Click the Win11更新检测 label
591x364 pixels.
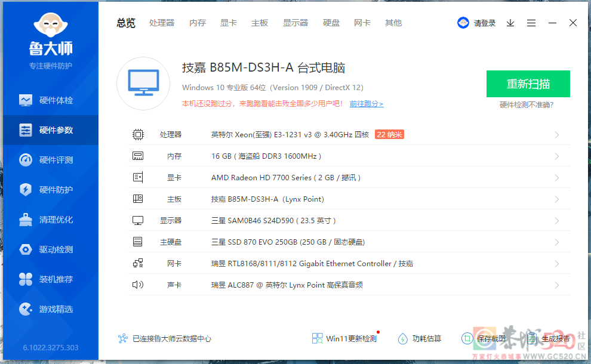coord(351,338)
